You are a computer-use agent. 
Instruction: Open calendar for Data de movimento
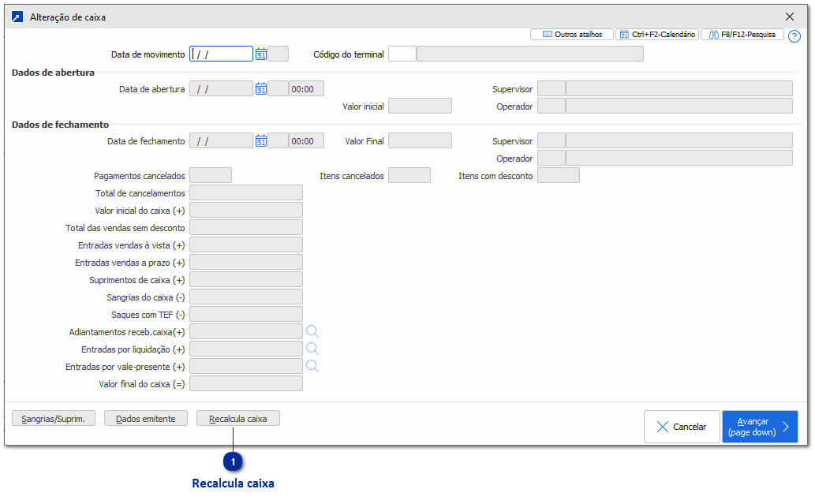[261, 54]
